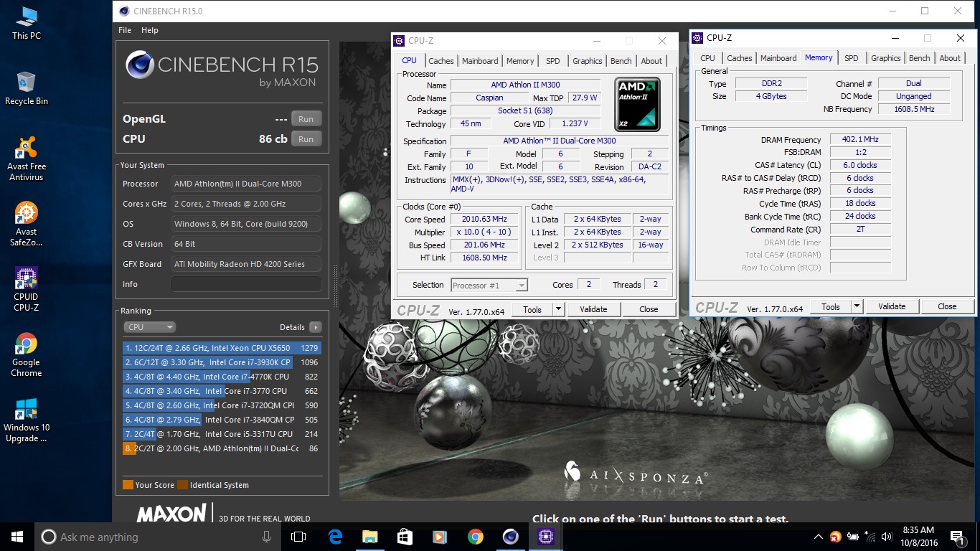Click the Info field in Your System
Image resolution: width=980 pixels, height=551 pixels.
(x=246, y=284)
